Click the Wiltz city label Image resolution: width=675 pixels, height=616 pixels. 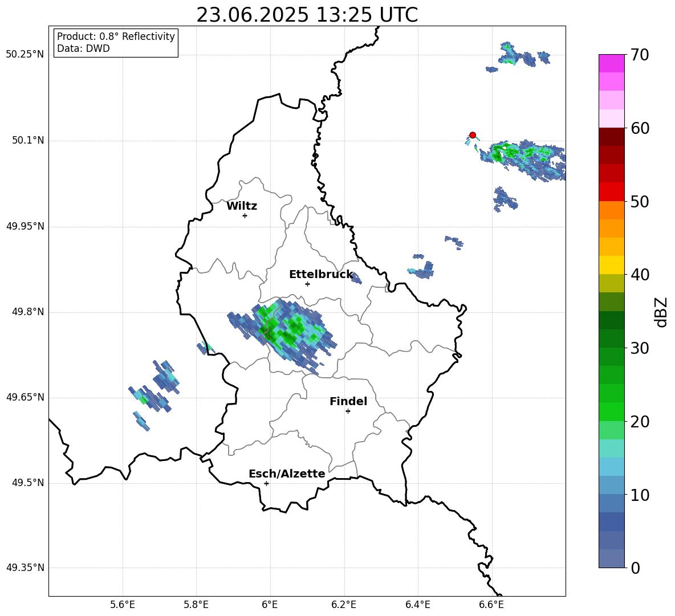click(242, 206)
